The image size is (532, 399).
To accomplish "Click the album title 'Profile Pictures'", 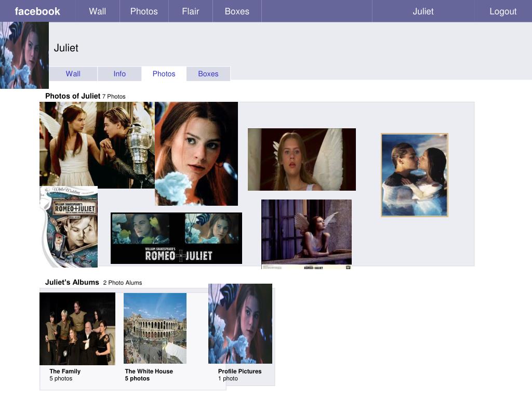I will coord(240,371).
